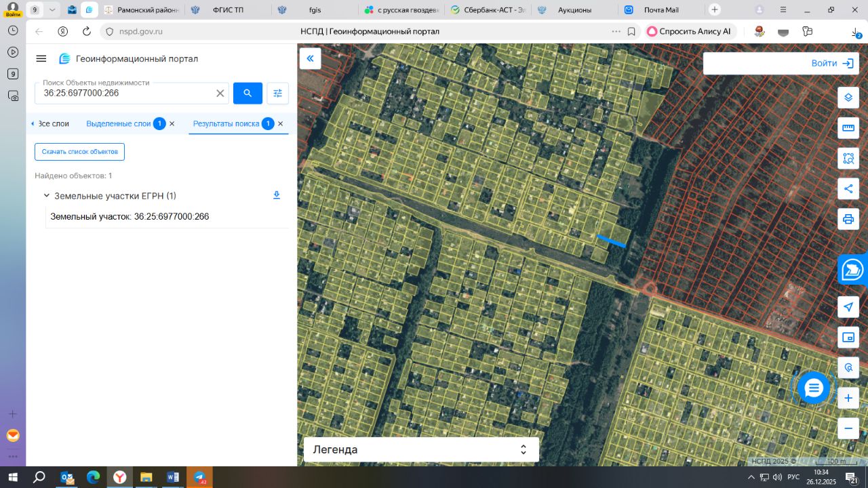Image resolution: width=868 pixels, height=488 pixels.
Task: Switch to the Сбербанк-АСТ browser tab
Action: (488, 10)
